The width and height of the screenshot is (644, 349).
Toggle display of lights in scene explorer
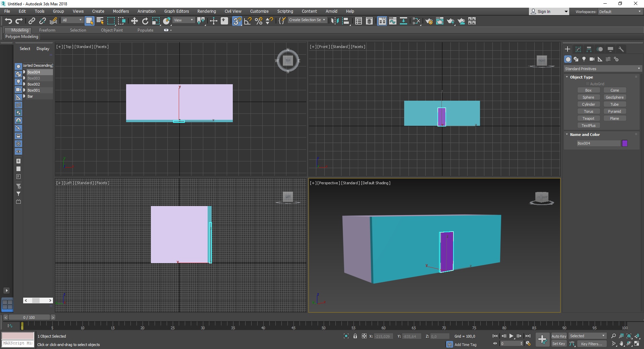tap(18, 82)
